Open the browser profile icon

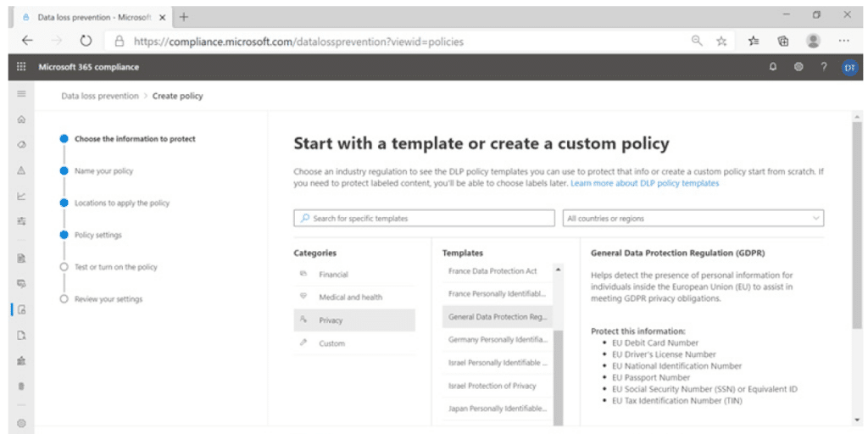pos(813,41)
